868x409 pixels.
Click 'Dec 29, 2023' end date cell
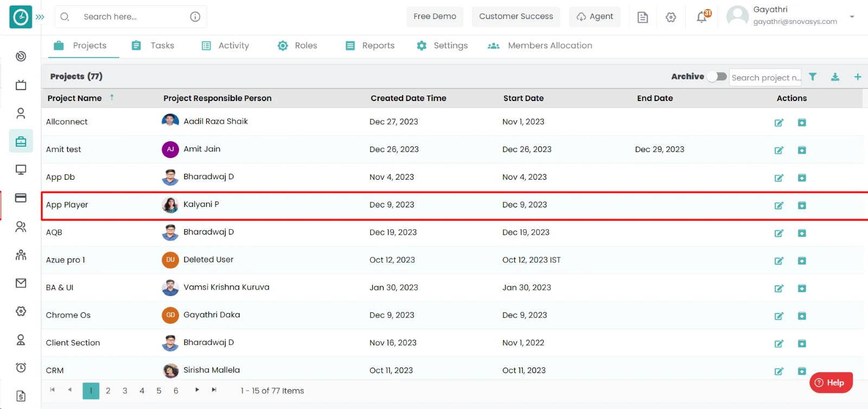[x=660, y=149]
